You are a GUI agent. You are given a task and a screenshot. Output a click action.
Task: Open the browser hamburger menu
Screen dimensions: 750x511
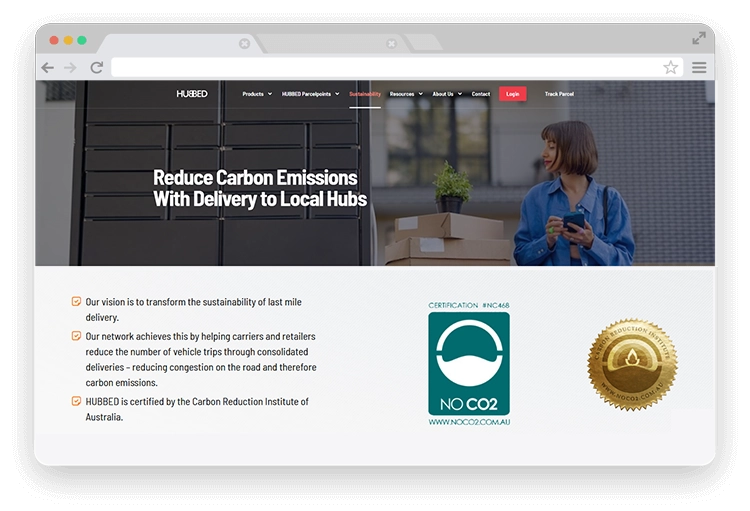tap(699, 67)
